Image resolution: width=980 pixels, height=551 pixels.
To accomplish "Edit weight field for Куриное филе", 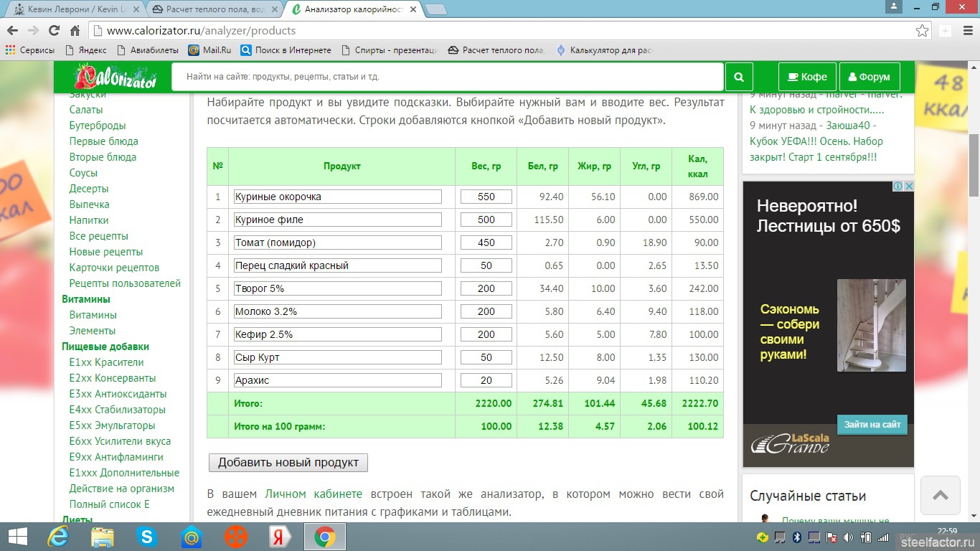I will 486,220.
